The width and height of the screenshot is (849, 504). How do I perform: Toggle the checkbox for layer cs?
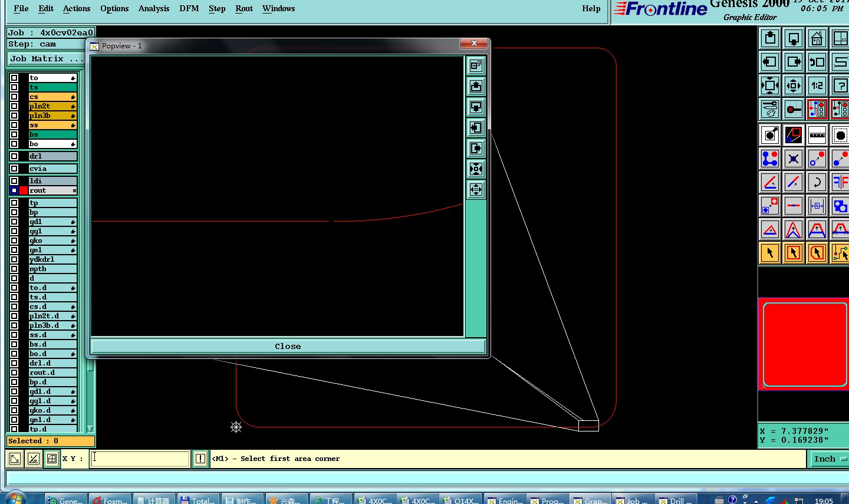pos(14,97)
